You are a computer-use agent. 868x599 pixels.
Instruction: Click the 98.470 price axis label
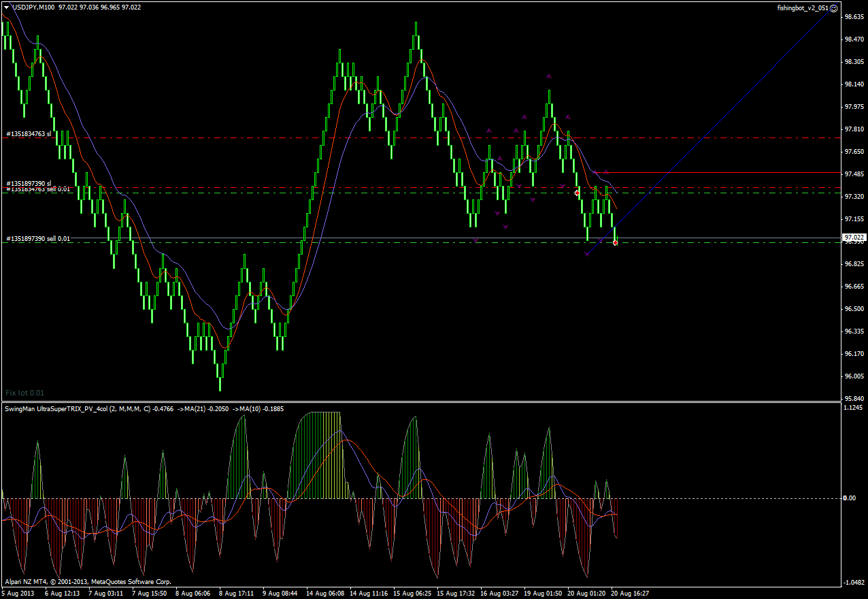pyautogui.click(x=854, y=39)
